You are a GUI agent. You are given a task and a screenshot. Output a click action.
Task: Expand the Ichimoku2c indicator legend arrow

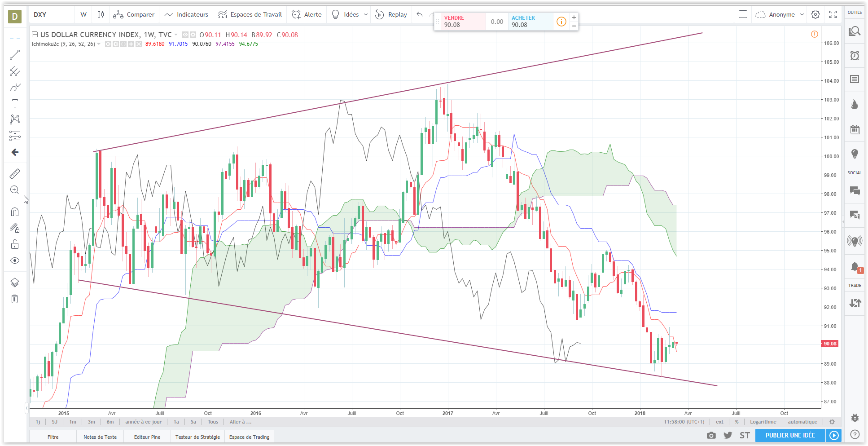tap(99, 44)
